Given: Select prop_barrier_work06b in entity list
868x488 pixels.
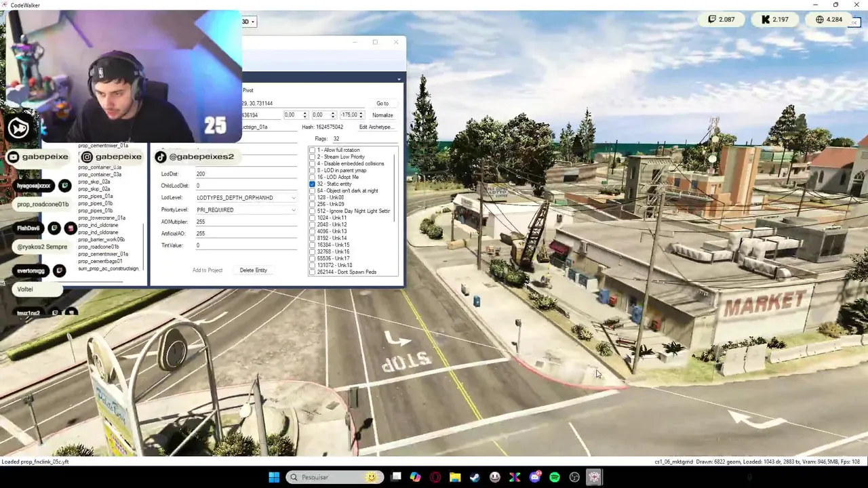Looking at the screenshot, I should (102, 239).
